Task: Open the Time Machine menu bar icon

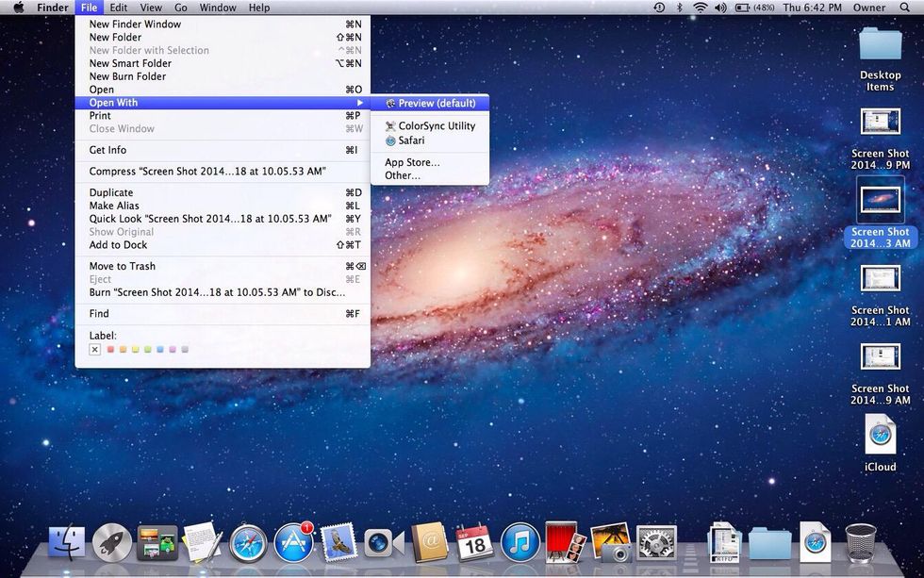Action: click(659, 8)
